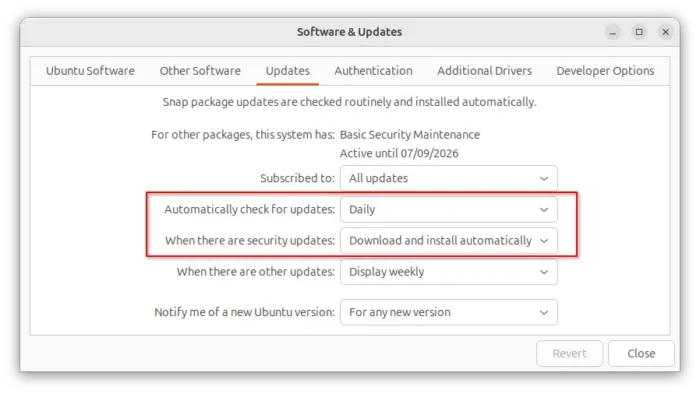The height and width of the screenshot is (394, 700).
Task: Click the 'When there are other updates:' label
Action: click(256, 272)
